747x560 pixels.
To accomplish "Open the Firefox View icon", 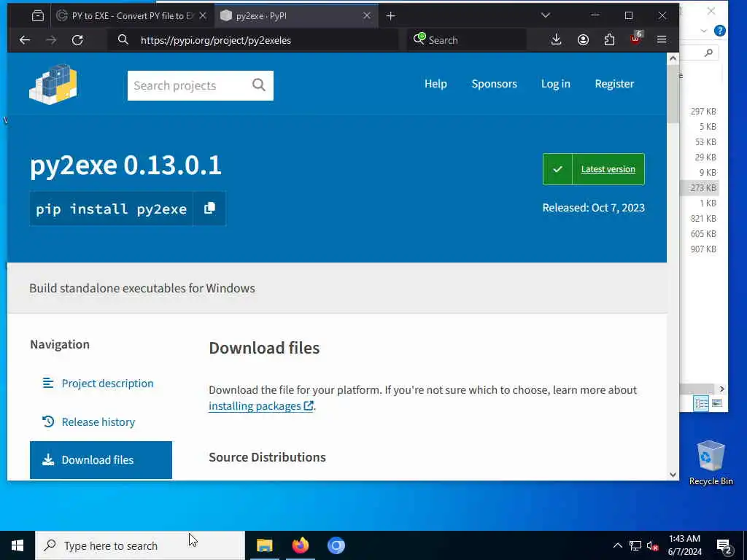I will click(x=38, y=16).
